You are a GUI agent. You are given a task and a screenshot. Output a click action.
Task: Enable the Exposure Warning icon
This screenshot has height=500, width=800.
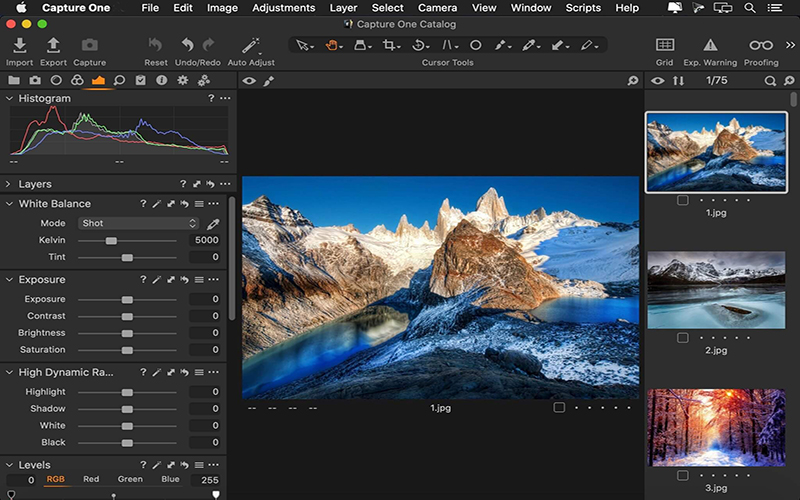point(710,45)
